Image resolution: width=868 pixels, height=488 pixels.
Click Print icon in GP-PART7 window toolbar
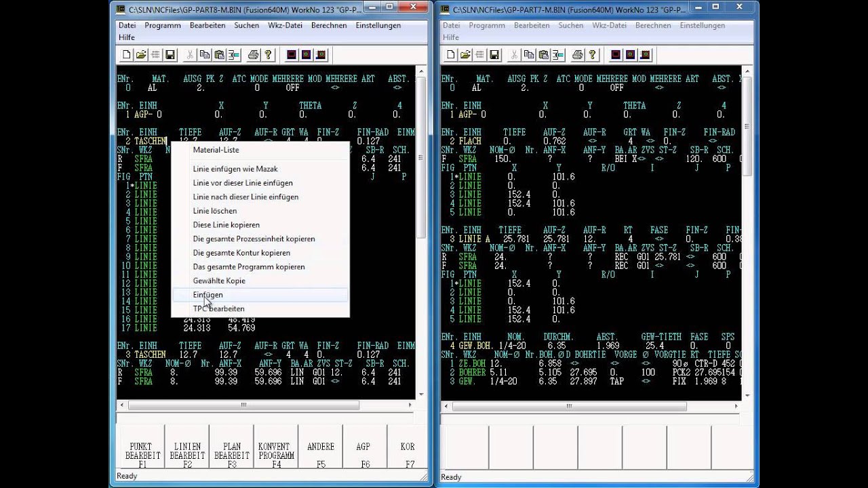pos(578,55)
